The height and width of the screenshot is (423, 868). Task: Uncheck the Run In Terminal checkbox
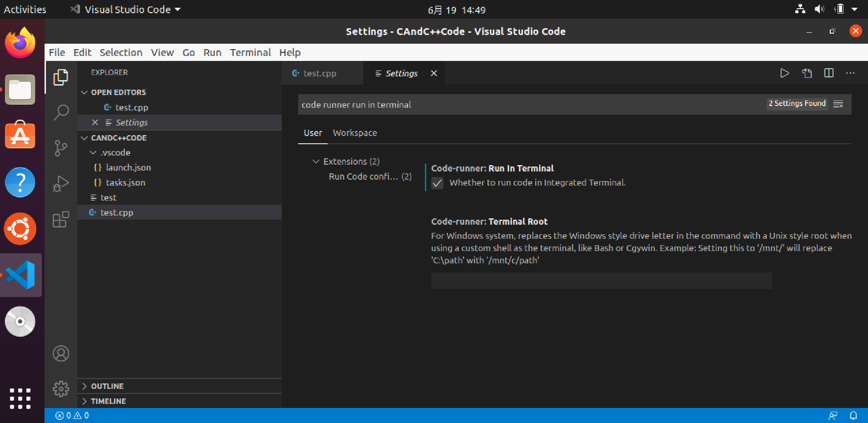pos(437,183)
